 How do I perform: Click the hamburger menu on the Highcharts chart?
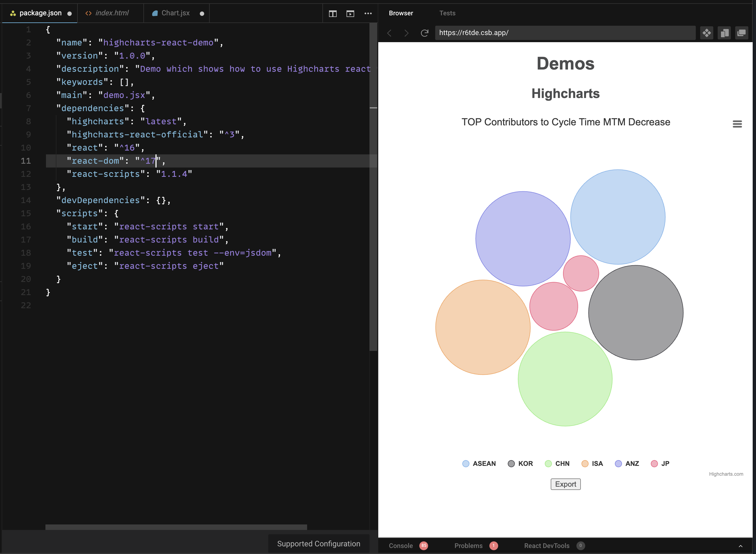[x=737, y=124]
